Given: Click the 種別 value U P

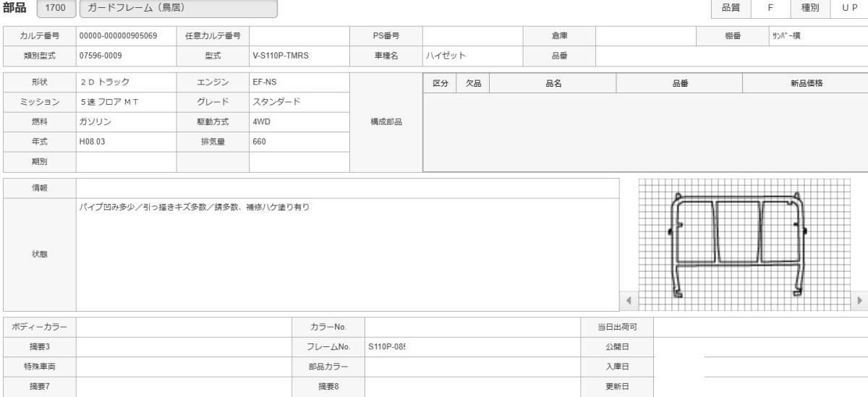Looking at the screenshot, I should pos(849,8).
